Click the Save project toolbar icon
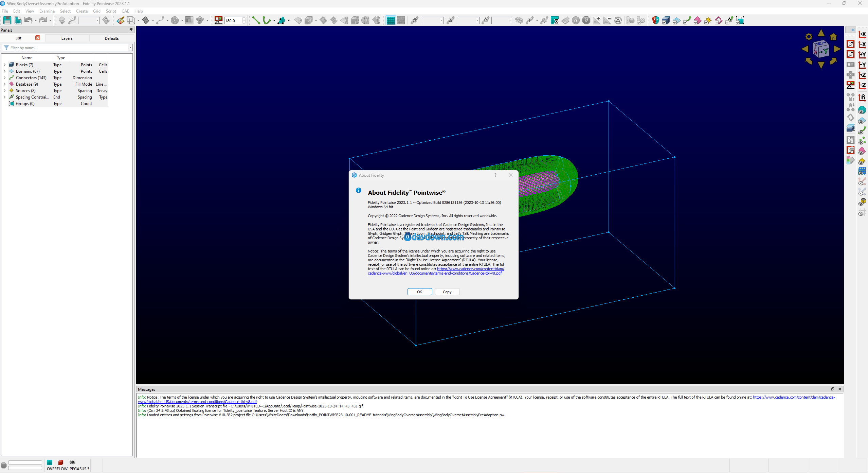The height and width of the screenshot is (473, 868). click(x=7, y=20)
